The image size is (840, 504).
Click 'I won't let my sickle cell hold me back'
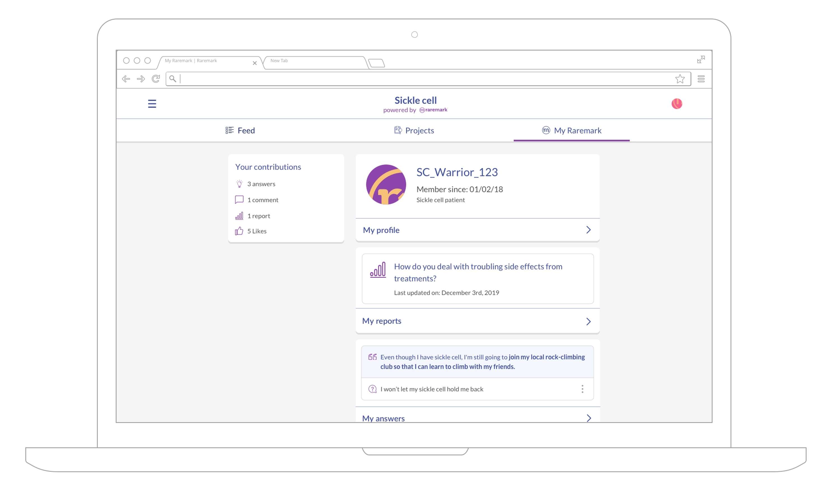tap(431, 389)
